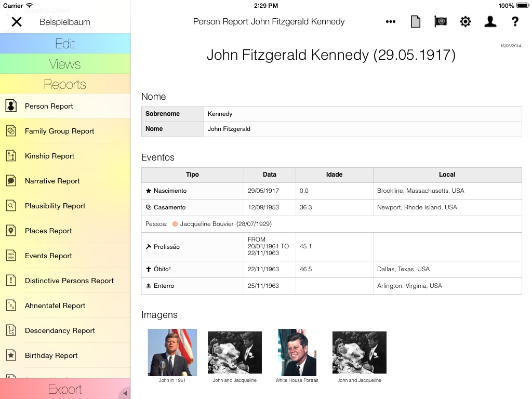Click the Idade column header
This screenshot has height=399, width=532.
334,175
